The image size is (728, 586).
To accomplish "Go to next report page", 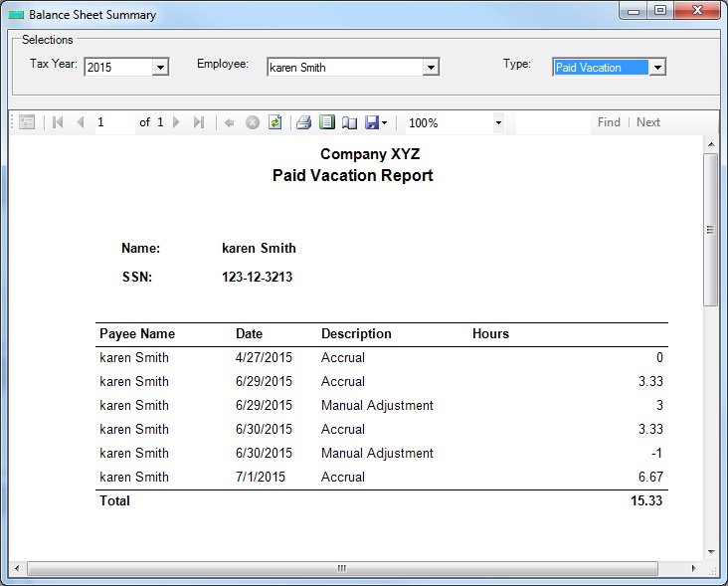I will pyautogui.click(x=177, y=122).
